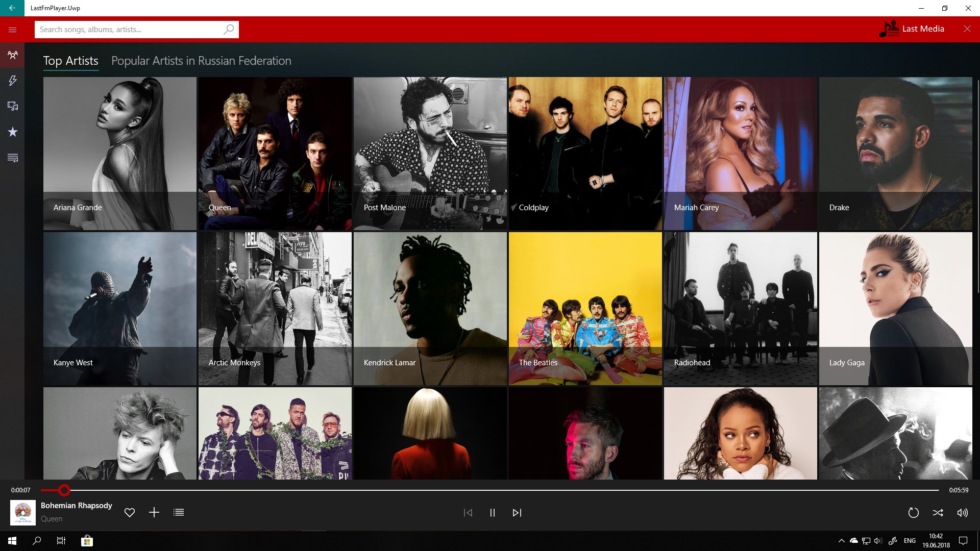
Task: Open the taskbar clock and date
Action: click(936, 541)
